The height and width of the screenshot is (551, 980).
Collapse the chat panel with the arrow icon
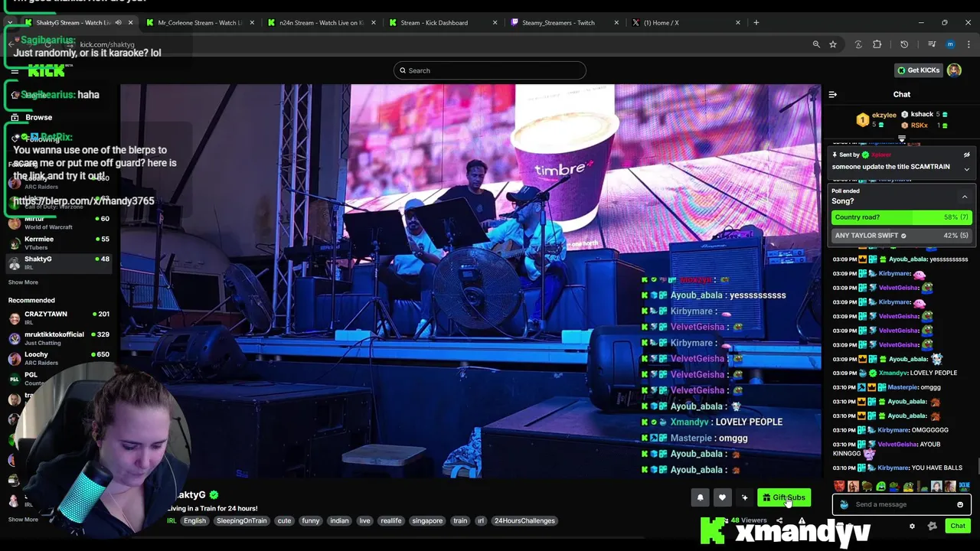(833, 94)
